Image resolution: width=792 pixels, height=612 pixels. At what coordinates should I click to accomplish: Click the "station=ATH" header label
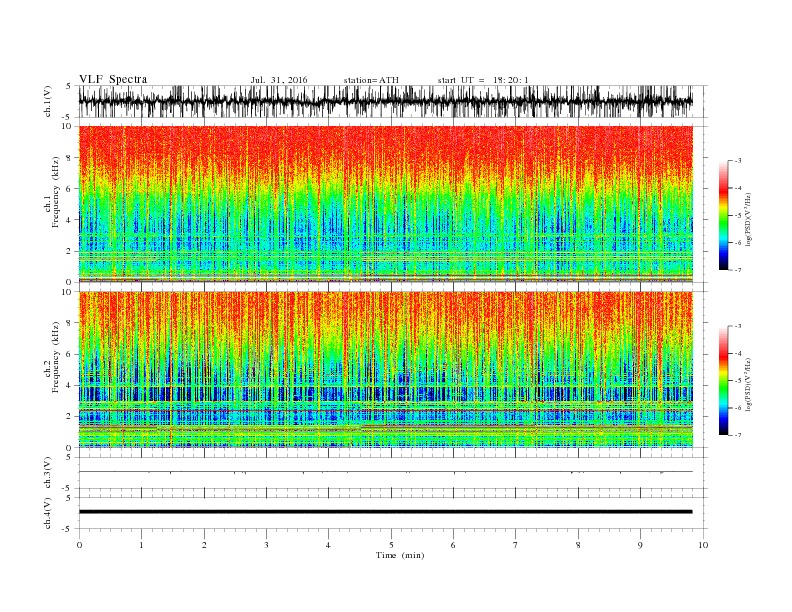(x=371, y=80)
